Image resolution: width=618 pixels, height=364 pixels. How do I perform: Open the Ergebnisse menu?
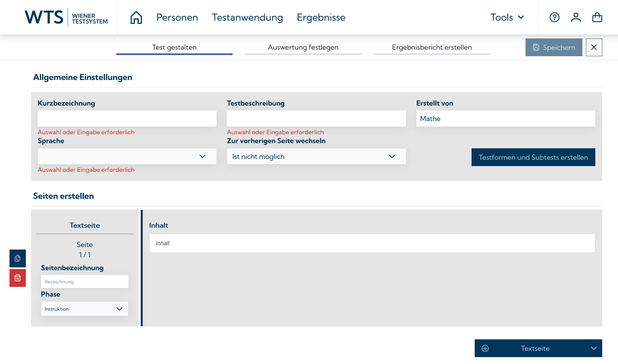tap(321, 17)
